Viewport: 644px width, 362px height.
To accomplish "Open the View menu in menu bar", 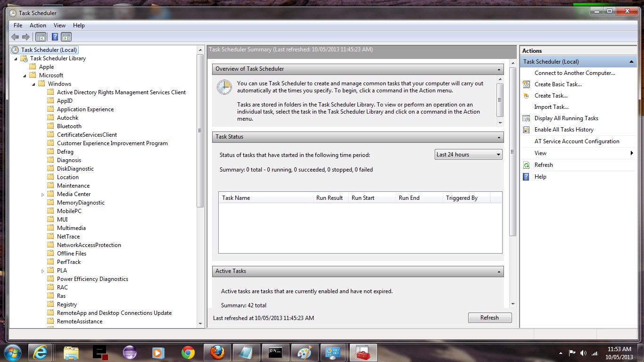I will pyautogui.click(x=59, y=25).
